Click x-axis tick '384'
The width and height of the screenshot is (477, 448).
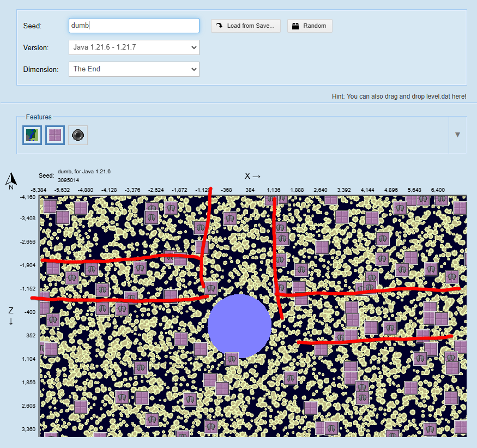point(250,190)
